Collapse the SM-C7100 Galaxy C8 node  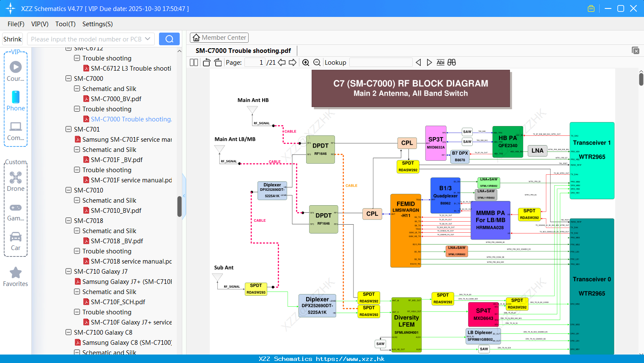[69, 332]
